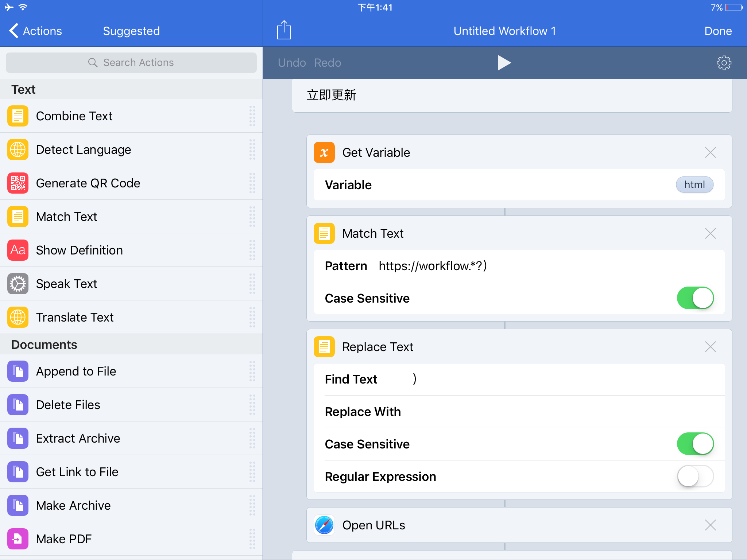Tap the Safari icon on Open URLs
747x560 pixels.
[324, 525]
